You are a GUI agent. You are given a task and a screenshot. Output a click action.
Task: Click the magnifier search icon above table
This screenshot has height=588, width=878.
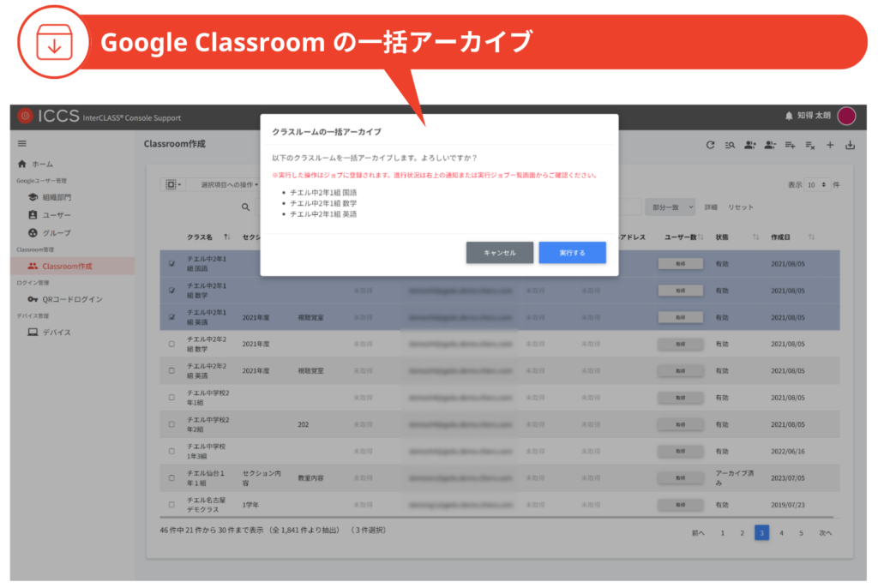tap(245, 207)
